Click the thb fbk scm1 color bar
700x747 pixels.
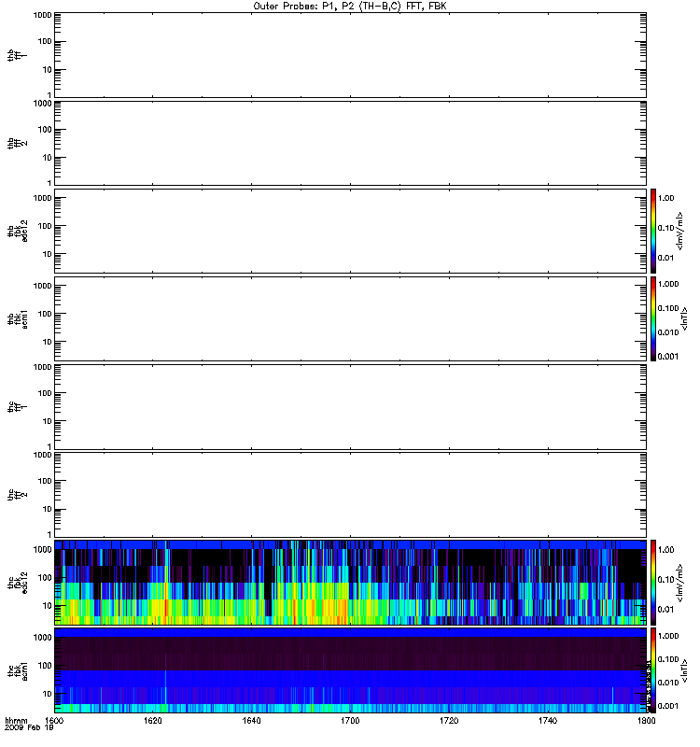click(x=653, y=318)
